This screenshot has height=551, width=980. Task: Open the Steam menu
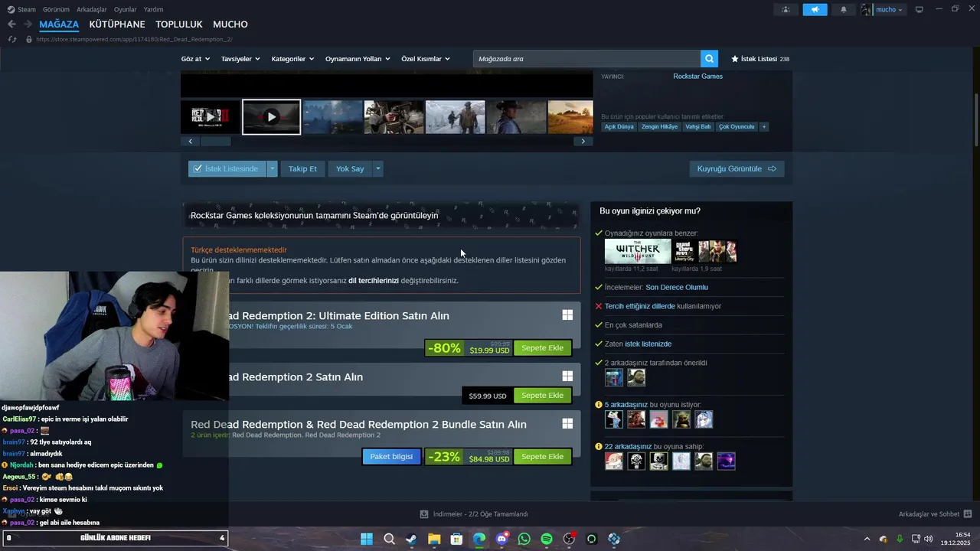21,9
